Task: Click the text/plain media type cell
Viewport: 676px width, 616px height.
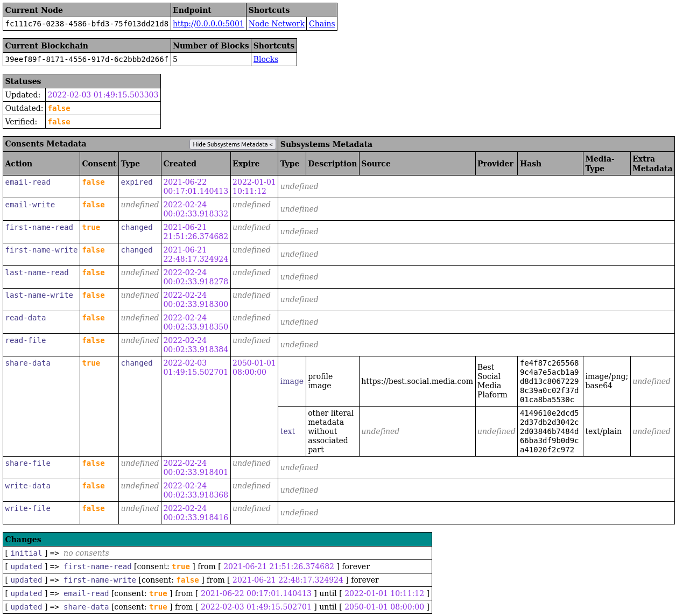Action: 607,431
